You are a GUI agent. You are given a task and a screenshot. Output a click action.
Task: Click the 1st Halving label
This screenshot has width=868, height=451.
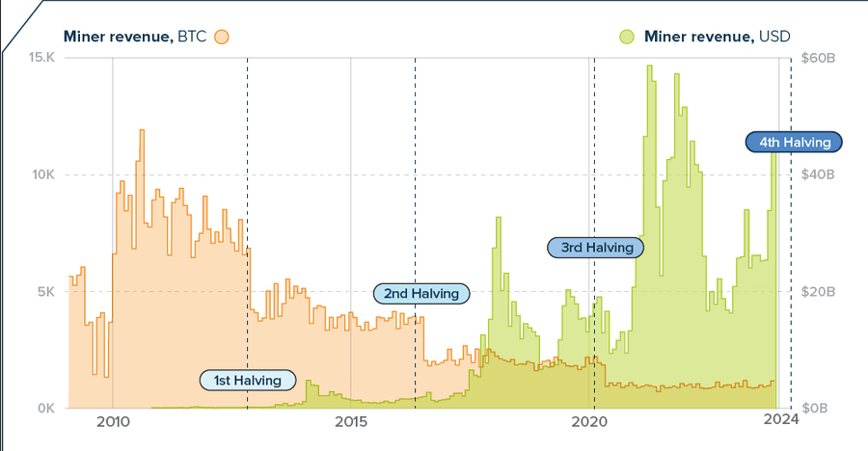click(x=248, y=380)
